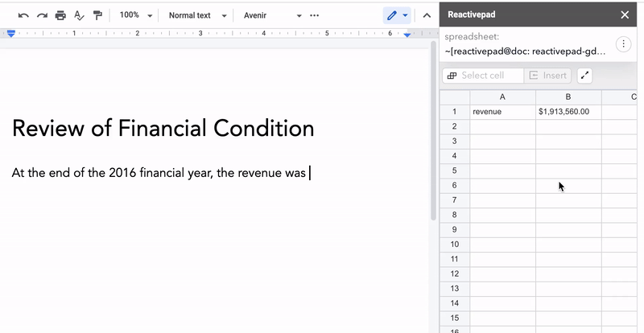Image resolution: width=644 pixels, height=333 pixels.
Task: Select the spreadsheet's top-left corner cell
Action: (455, 97)
